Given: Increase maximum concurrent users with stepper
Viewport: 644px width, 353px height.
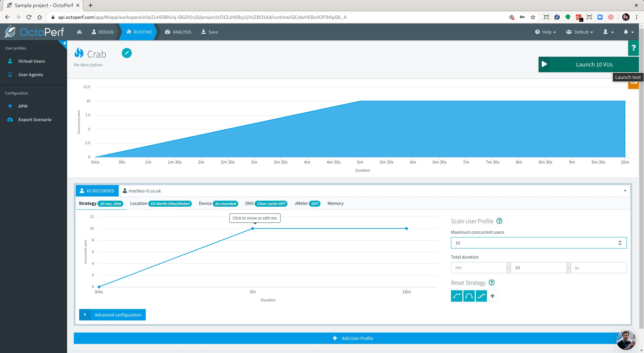Looking at the screenshot, I should tap(620, 241).
